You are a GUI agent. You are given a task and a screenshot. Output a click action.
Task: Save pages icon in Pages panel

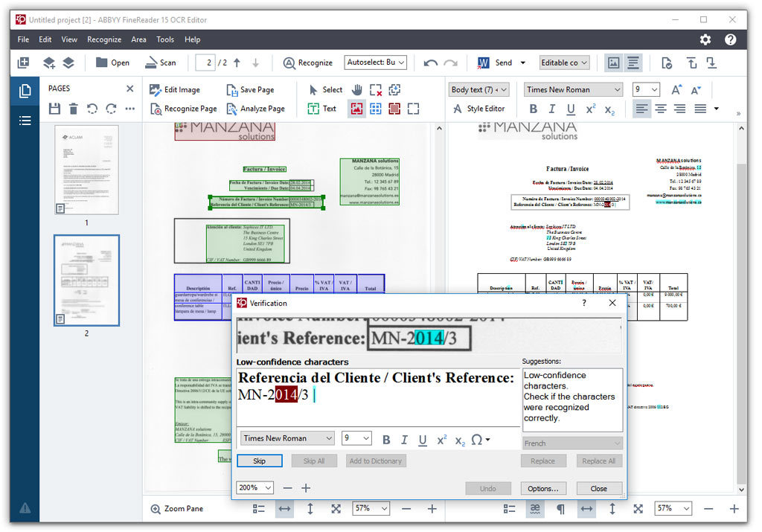[x=54, y=109]
